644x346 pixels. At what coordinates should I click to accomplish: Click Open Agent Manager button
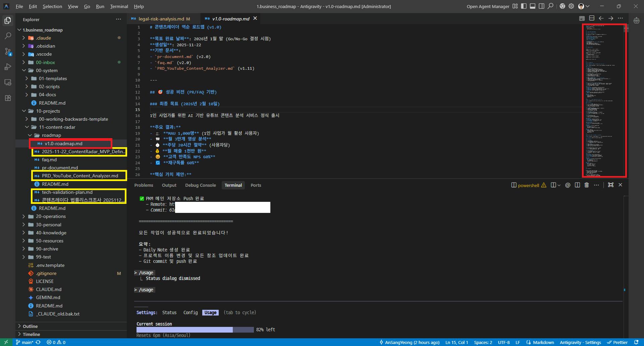[x=488, y=6]
